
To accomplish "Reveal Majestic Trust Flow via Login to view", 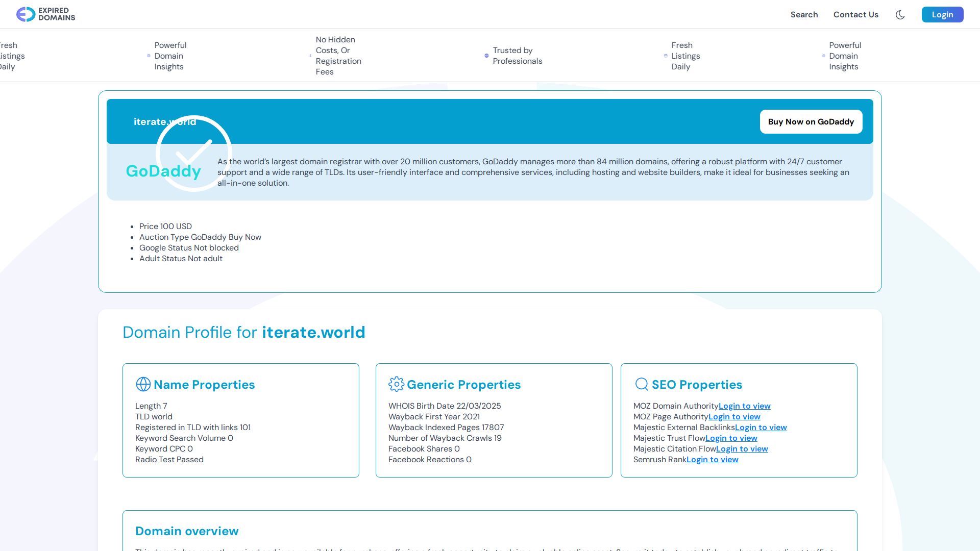I will pos(732,438).
